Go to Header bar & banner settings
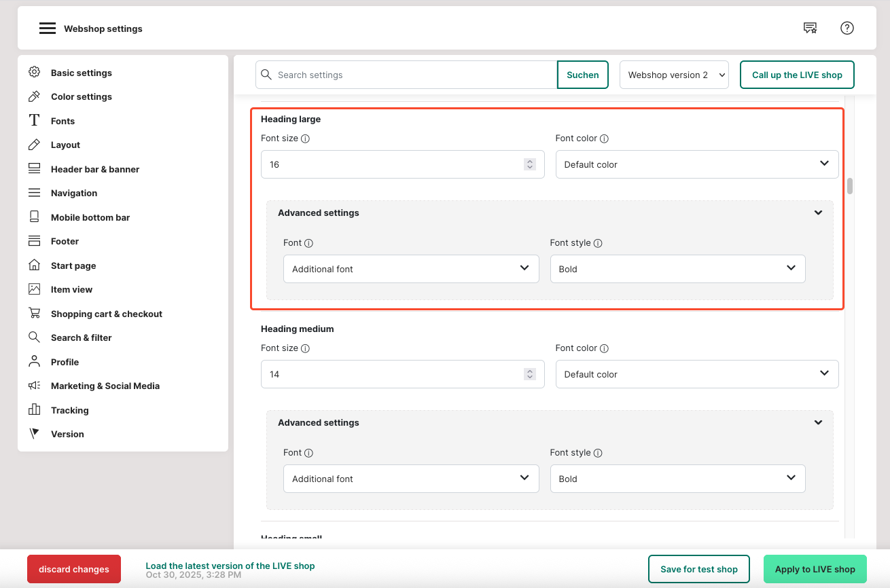 click(94, 169)
